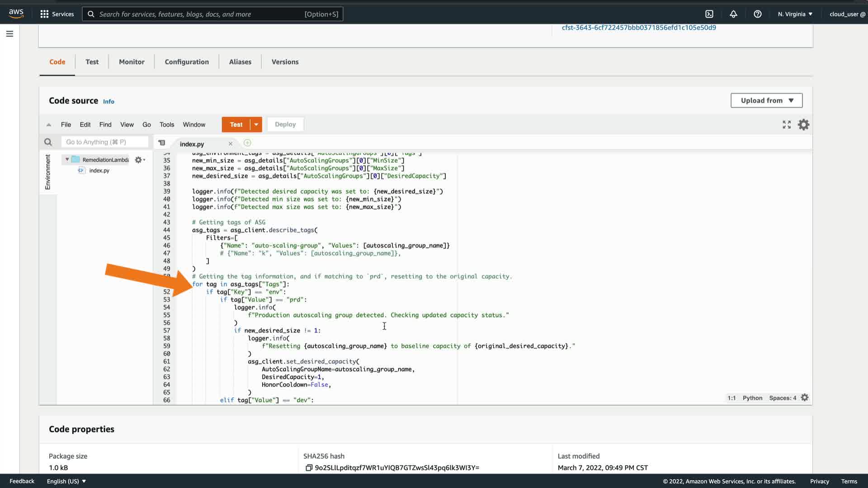Toggle editor fullscreen mode icon
This screenshot has width=868, height=488.
[787, 125]
